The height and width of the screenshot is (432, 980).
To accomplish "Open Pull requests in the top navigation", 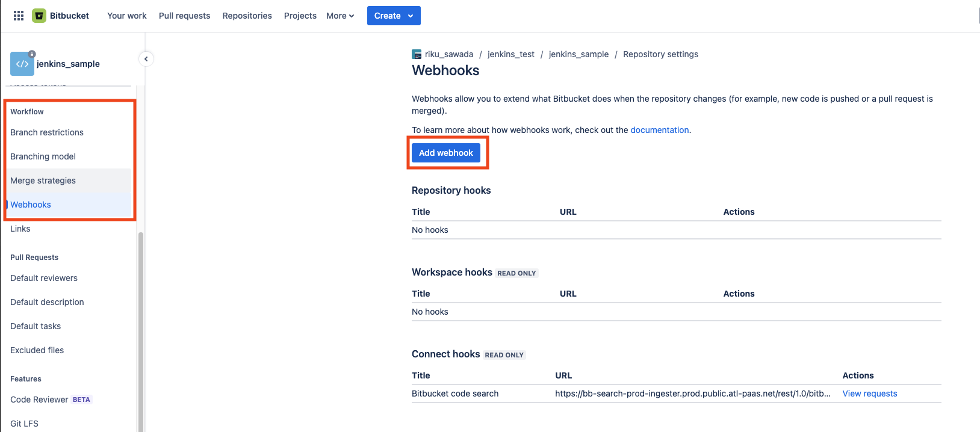I will click(184, 16).
